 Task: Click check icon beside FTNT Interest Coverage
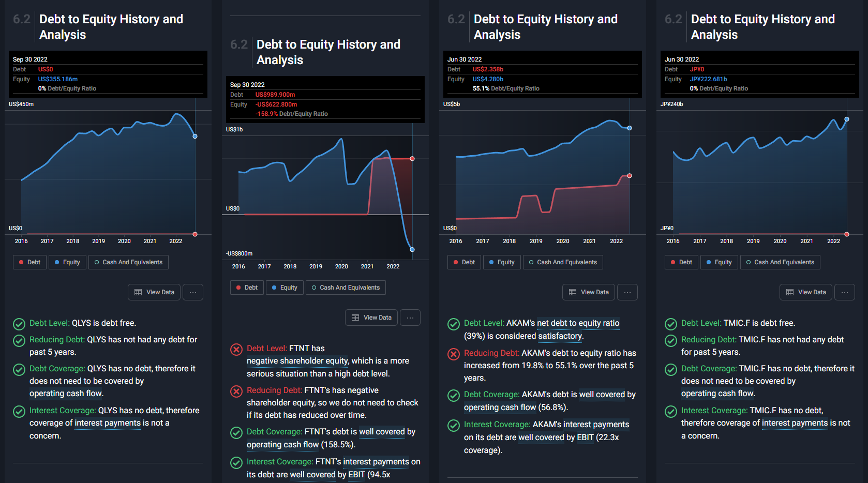tap(236, 463)
